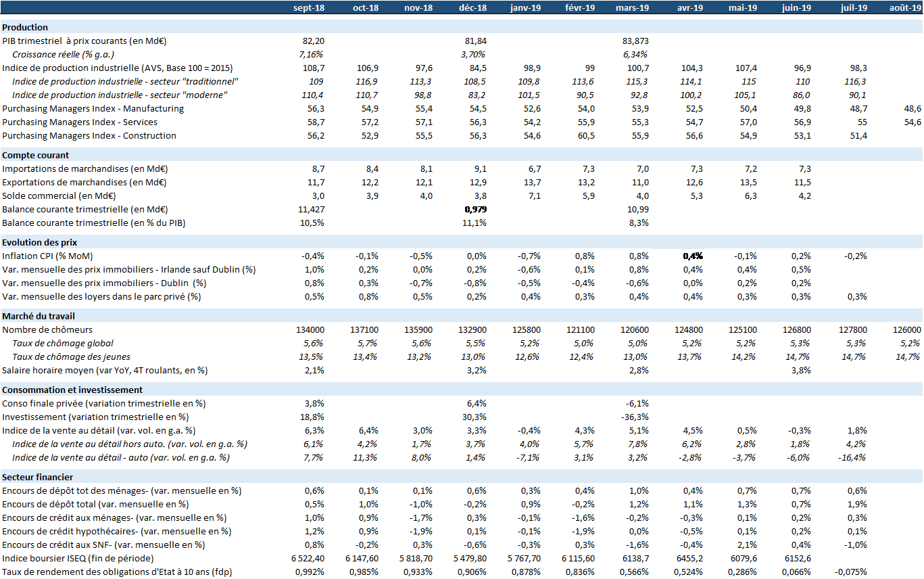The image size is (924, 579).
Task: Select the Investissement row label
Action: tap(95, 417)
